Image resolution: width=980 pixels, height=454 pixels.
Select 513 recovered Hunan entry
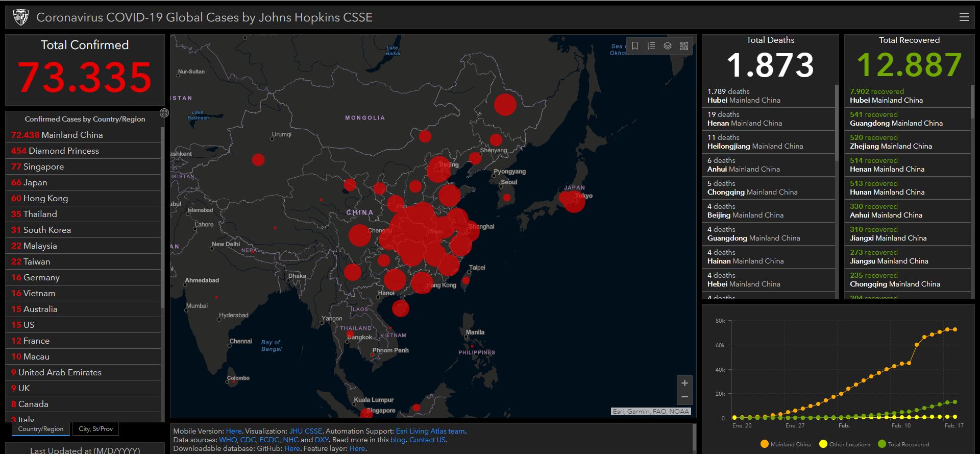coord(908,188)
